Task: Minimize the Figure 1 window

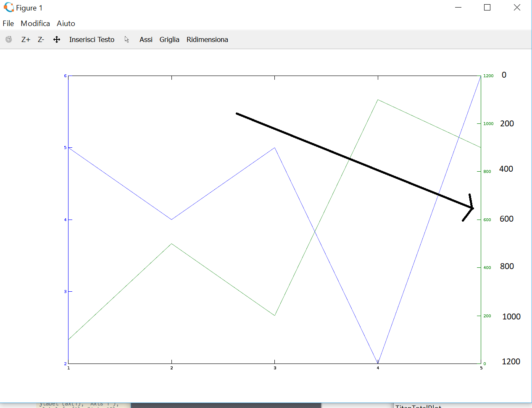Action: 458,8
